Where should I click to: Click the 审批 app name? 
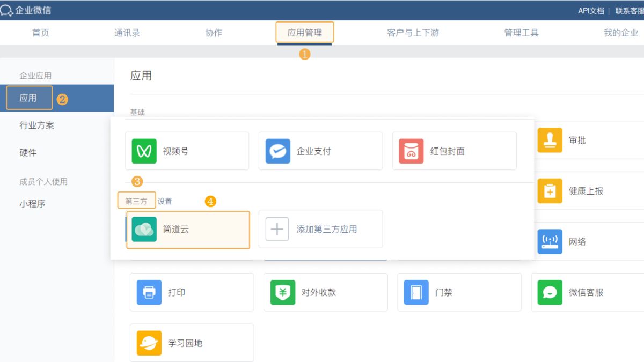[577, 140]
